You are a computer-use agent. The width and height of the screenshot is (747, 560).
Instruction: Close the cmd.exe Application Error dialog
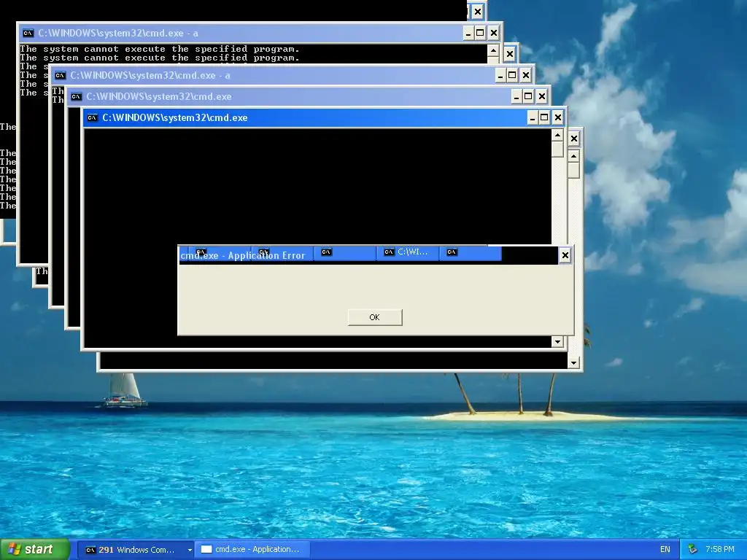(565, 255)
